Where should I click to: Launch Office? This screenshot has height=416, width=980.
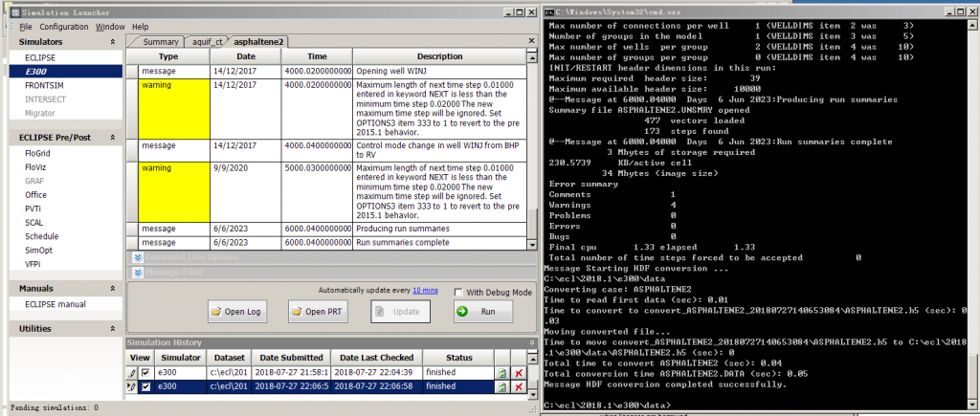pos(35,195)
